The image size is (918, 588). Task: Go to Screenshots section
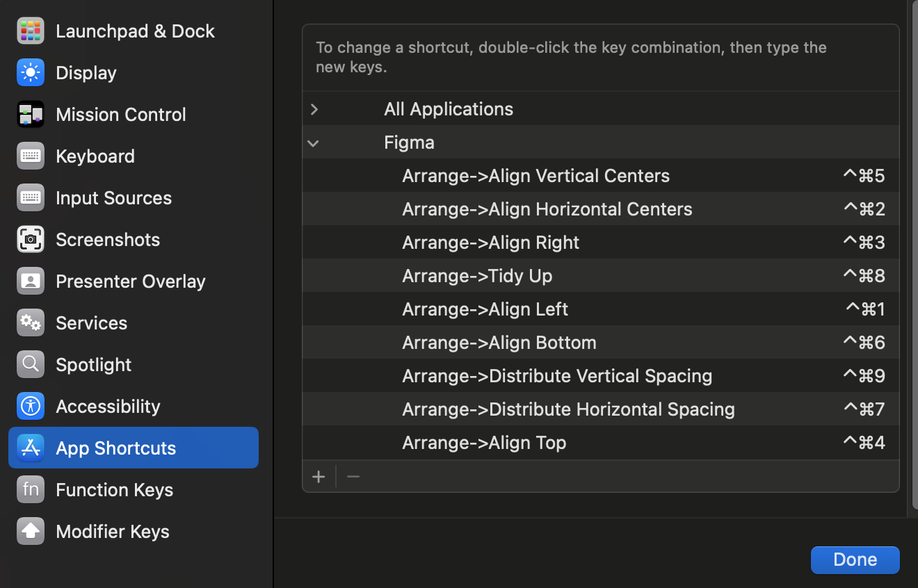(x=134, y=240)
